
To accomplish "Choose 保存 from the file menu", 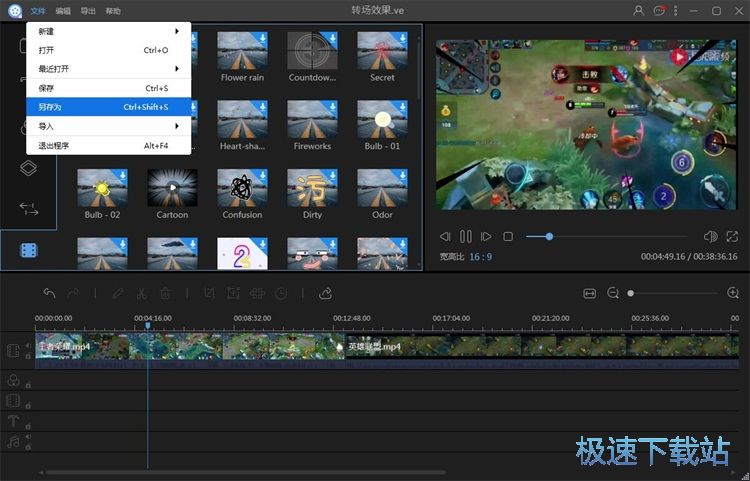I will (109, 88).
